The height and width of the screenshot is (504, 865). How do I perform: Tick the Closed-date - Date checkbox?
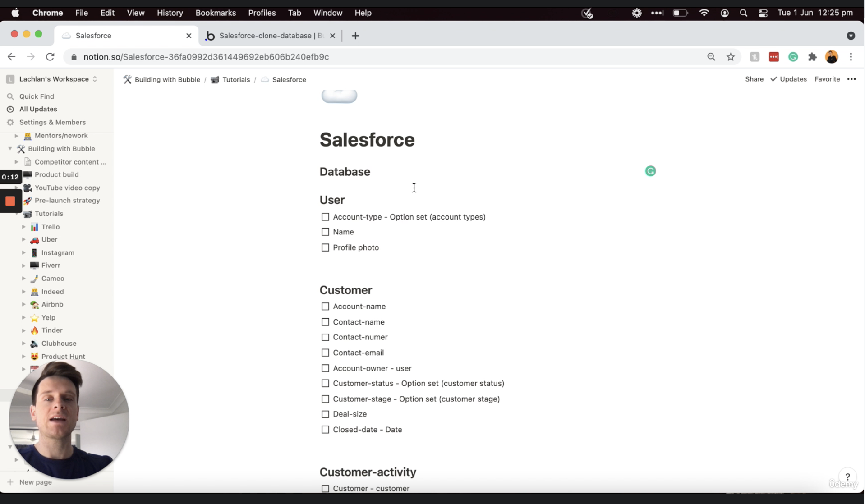click(325, 430)
